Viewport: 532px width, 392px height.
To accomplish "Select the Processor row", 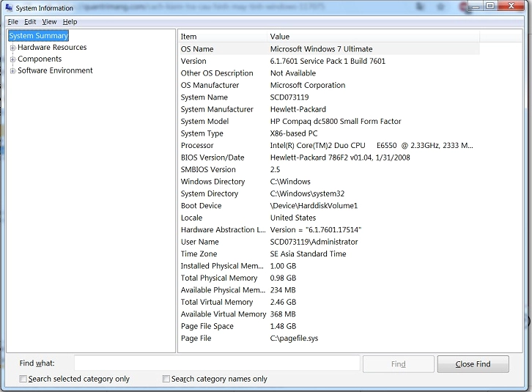I will [x=329, y=145].
